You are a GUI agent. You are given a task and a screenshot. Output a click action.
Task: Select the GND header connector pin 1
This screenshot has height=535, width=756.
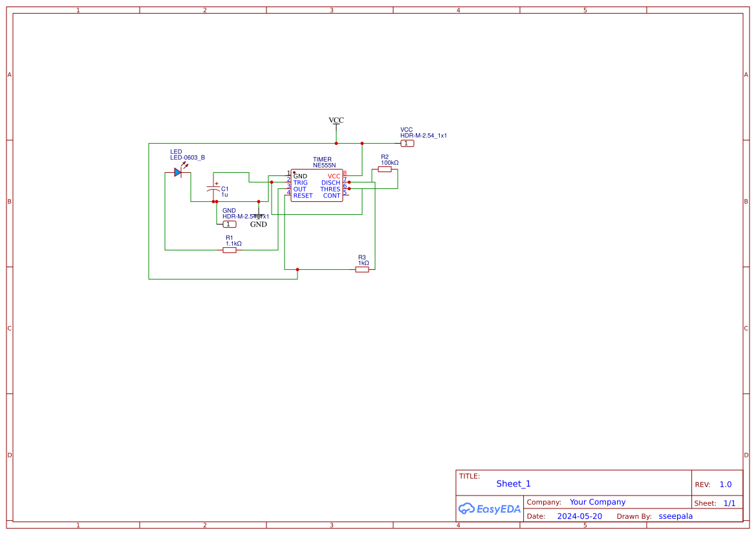coord(230,224)
